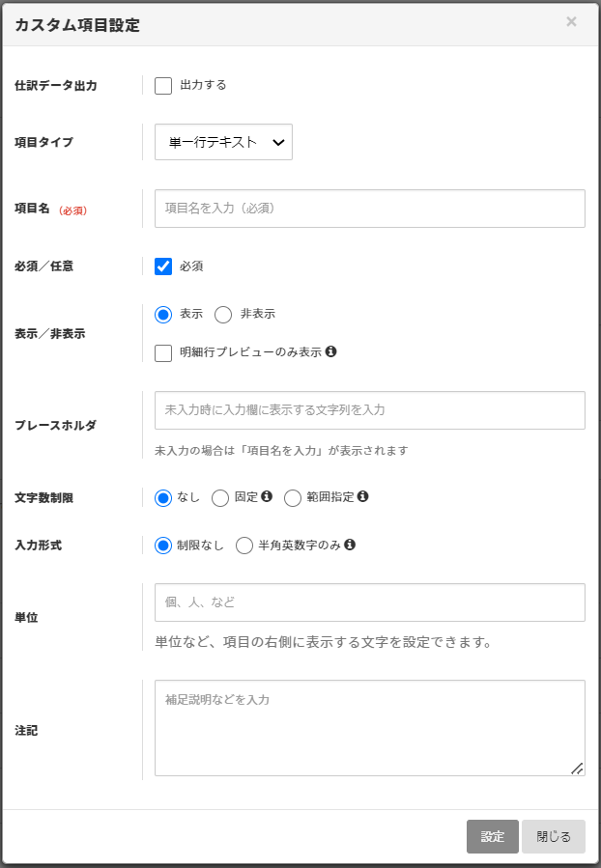This screenshot has height=868, width=601.
Task: Click inside the 注記 textarea
Action: coord(370,728)
